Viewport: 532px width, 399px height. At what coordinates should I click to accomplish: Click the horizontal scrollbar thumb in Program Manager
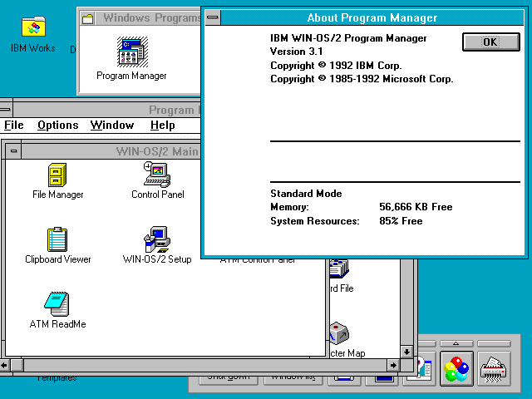click(17, 366)
